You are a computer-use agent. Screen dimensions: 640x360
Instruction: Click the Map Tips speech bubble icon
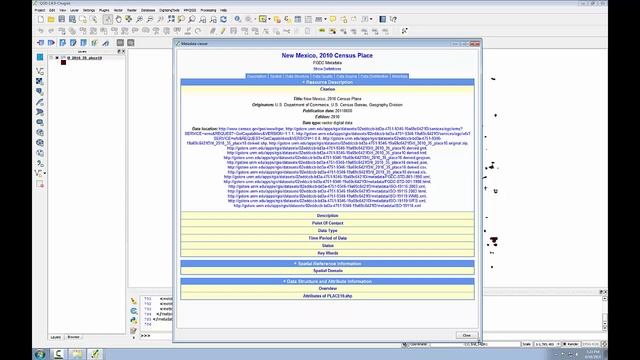(333, 19)
